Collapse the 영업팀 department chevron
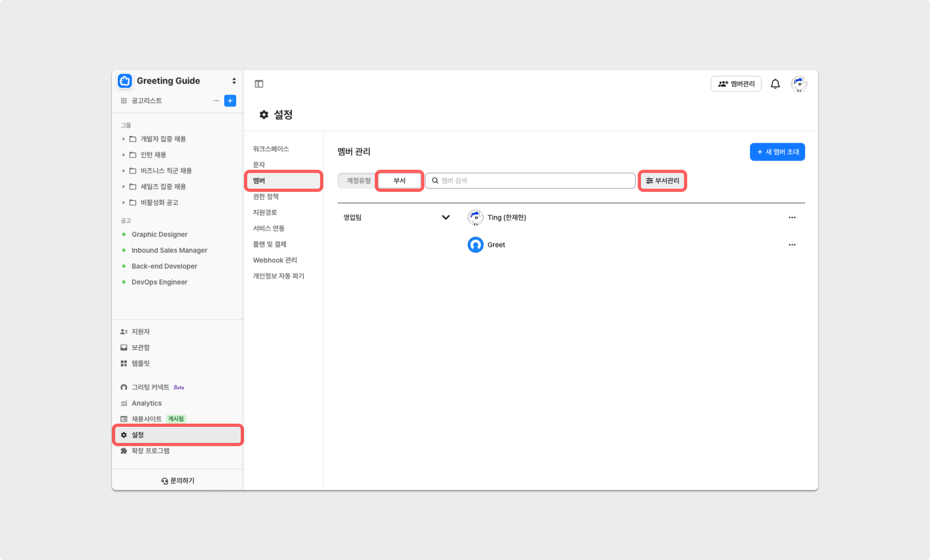Image resolution: width=930 pixels, height=560 pixels. [446, 217]
